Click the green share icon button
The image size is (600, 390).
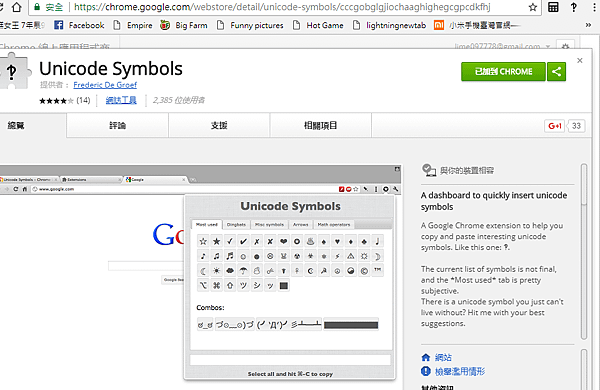(556, 72)
